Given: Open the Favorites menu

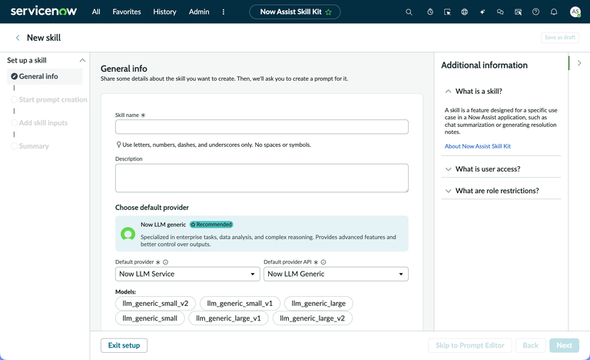Looking at the screenshot, I should [126, 12].
